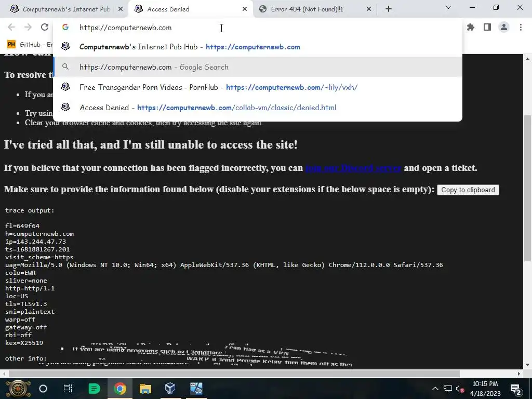
Task: Open a new tab with the plus button
Action: pos(389,9)
